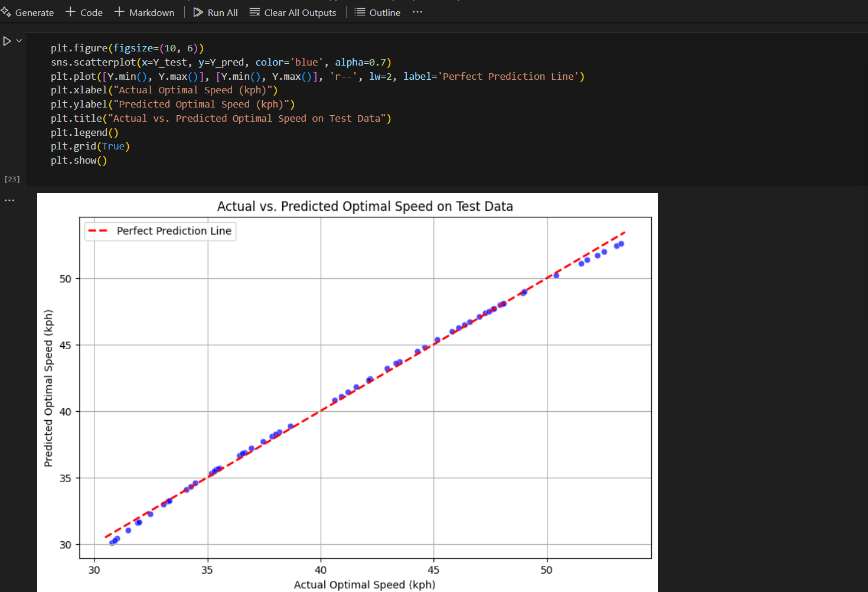The height and width of the screenshot is (592, 868).
Task: Open the notebook Outline
Action: (x=377, y=12)
